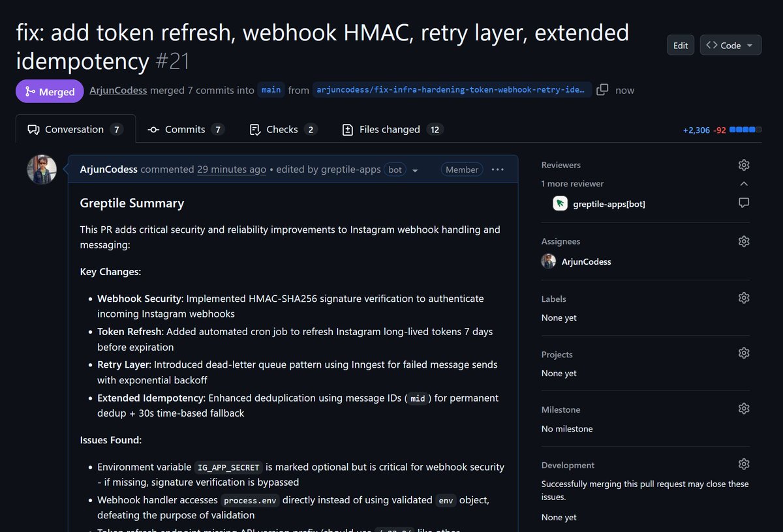Click the process.env code snippet
Viewport: 783px width, 532px height.
pos(250,501)
